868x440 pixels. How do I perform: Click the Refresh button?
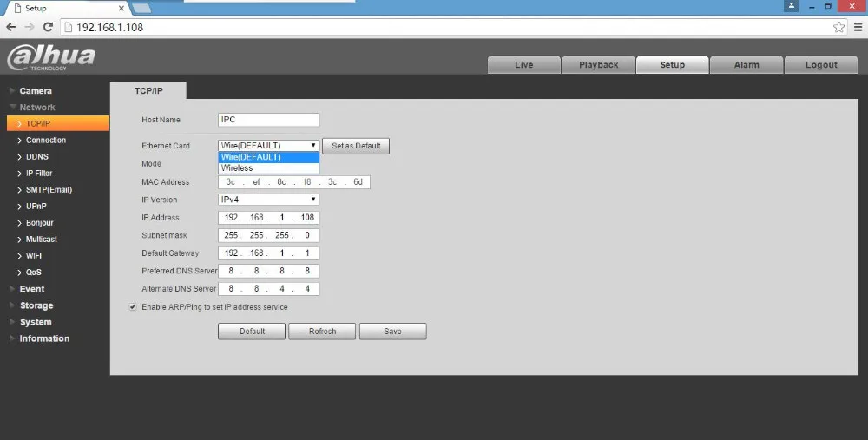322,332
